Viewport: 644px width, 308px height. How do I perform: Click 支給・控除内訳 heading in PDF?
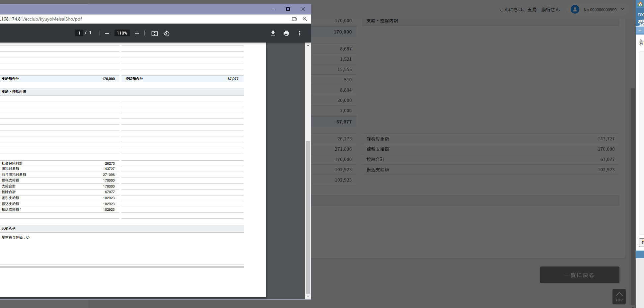(14, 92)
